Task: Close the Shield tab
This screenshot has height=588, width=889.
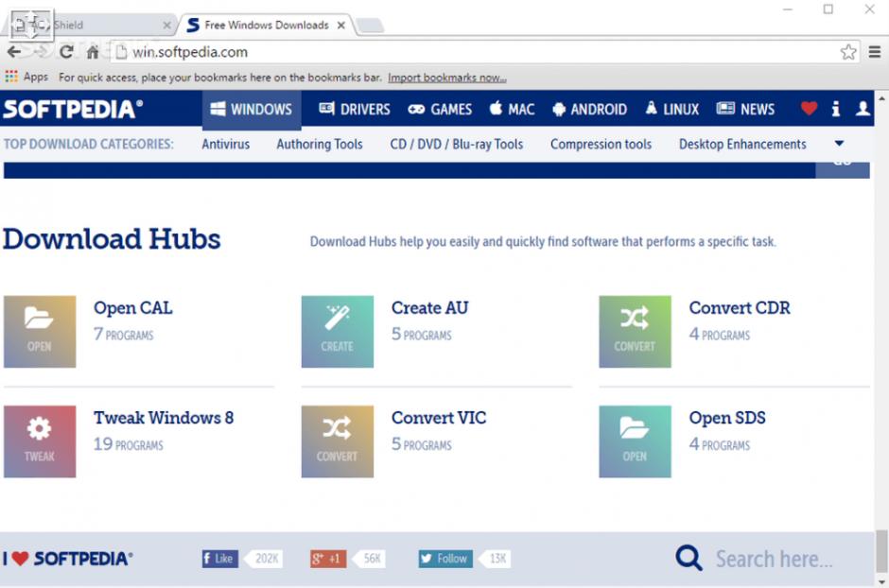Action: (x=166, y=26)
